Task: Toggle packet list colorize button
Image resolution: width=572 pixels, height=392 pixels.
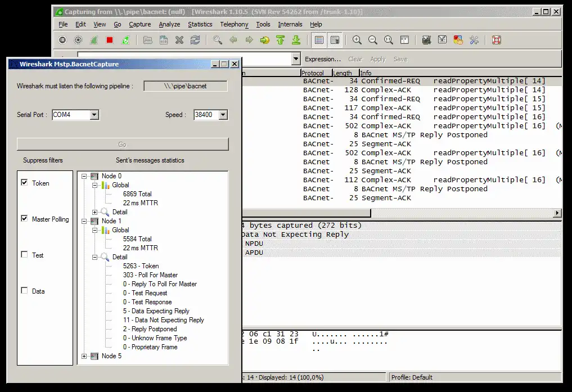Action: (319, 40)
